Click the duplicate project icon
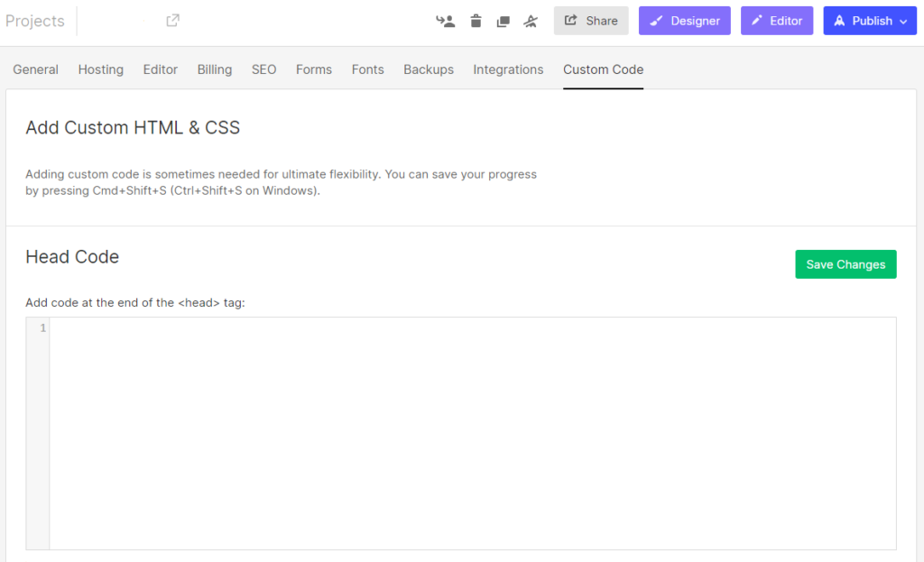Viewport: 924px width, 562px height. coord(503,22)
